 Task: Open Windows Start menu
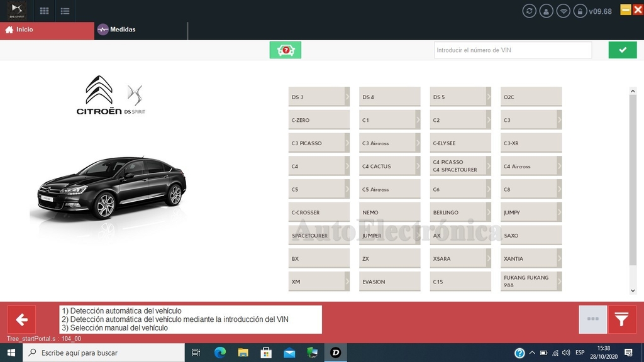tap(11, 353)
